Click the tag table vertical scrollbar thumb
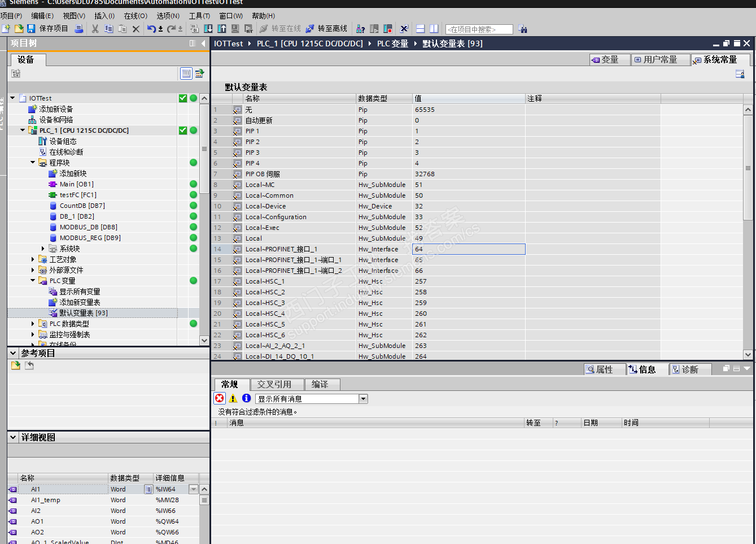 [748, 167]
